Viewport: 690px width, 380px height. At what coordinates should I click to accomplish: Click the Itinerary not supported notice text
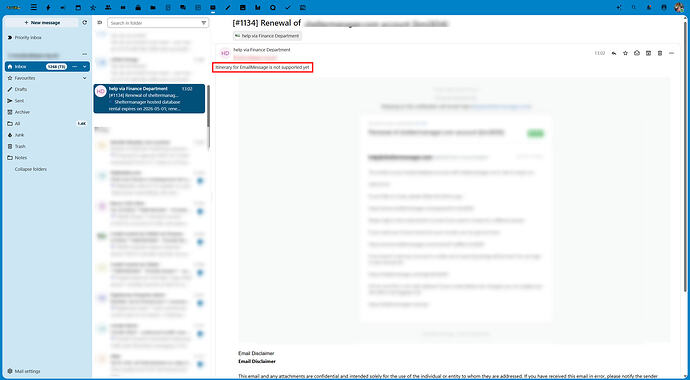(x=263, y=68)
